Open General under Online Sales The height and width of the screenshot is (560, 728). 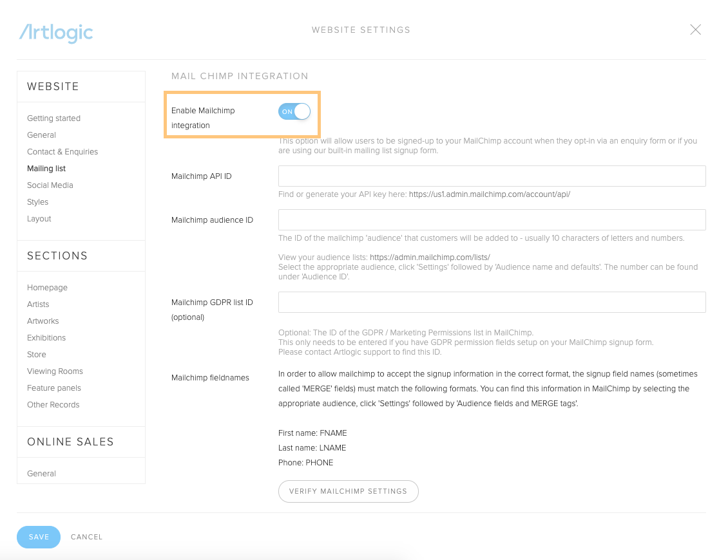tap(41, 474)
